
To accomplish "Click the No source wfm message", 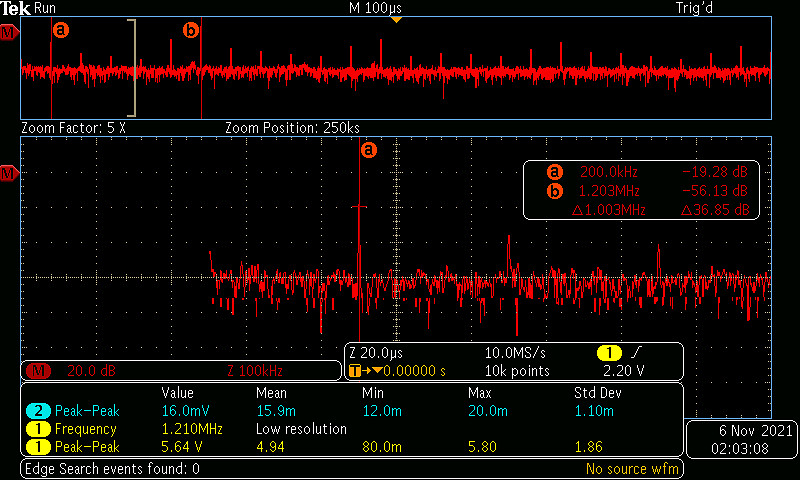I will click(x=632, y=468).
